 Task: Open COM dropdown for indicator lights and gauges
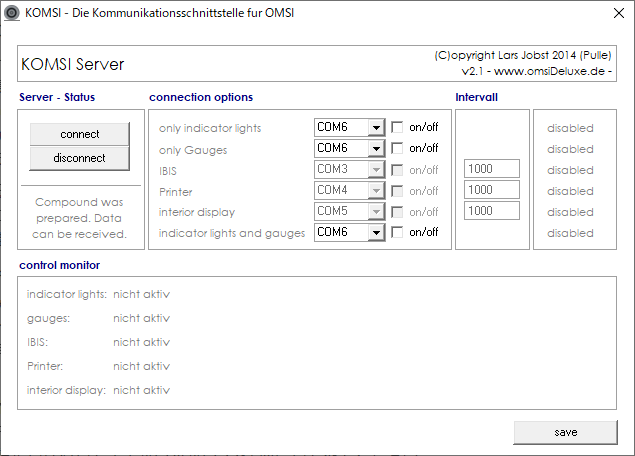pos(376,233)
